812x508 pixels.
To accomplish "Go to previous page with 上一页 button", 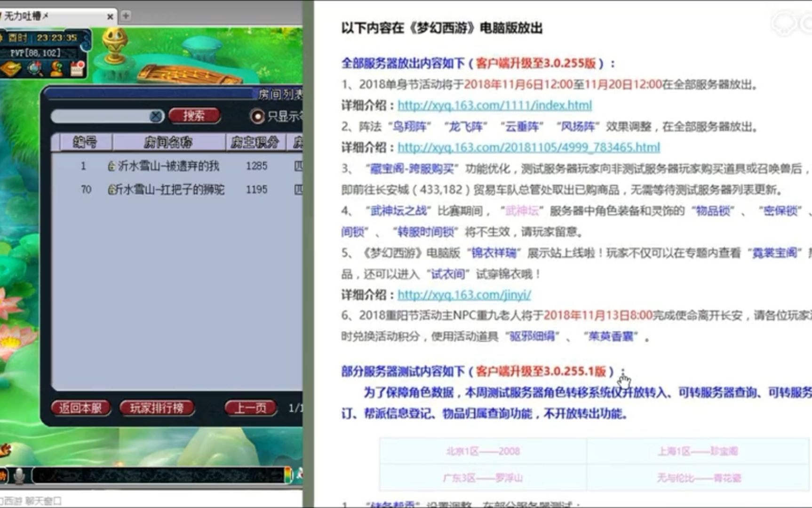I will point(250,408).
